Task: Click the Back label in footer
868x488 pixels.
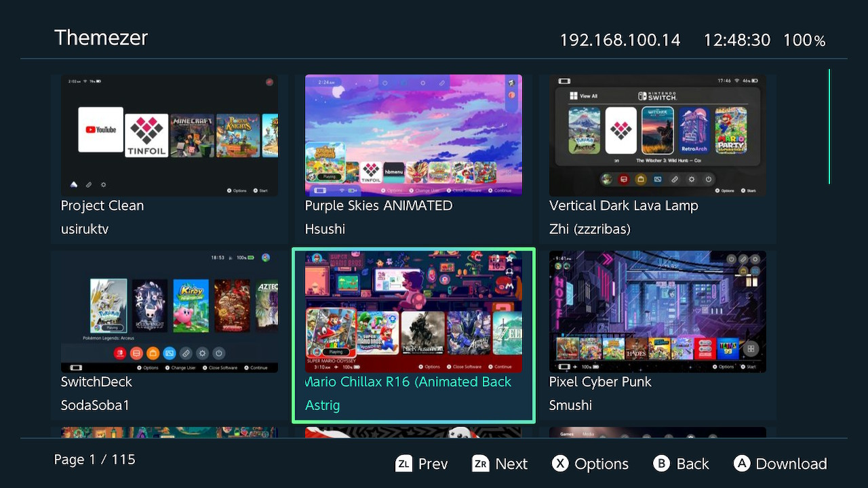Action: [x=692, y=464]
